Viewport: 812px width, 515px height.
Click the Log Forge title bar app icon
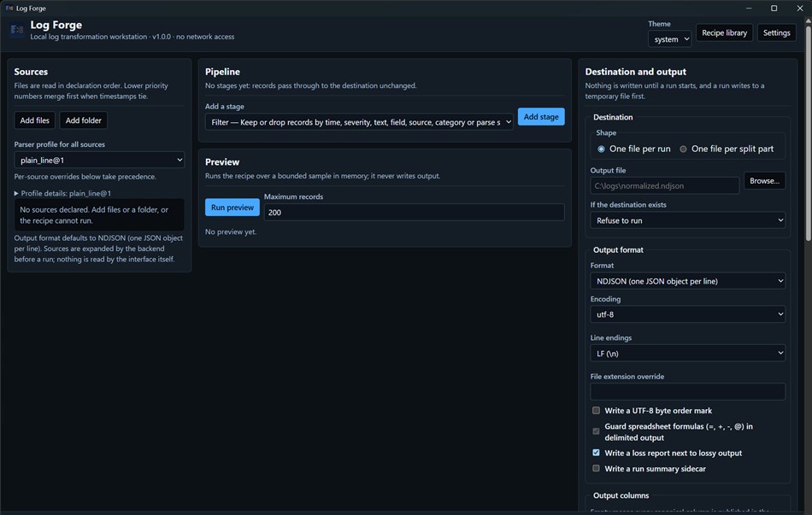pyautogui.click(x=9, y=9)
